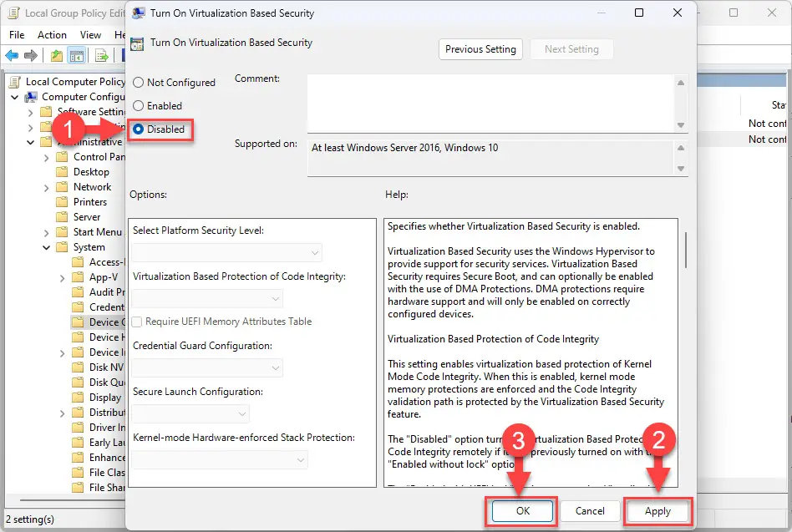The width and height of the screenshot is (792, 532).
Task: Click the Supported on scroll-down arrow
Action: point(680,169)
